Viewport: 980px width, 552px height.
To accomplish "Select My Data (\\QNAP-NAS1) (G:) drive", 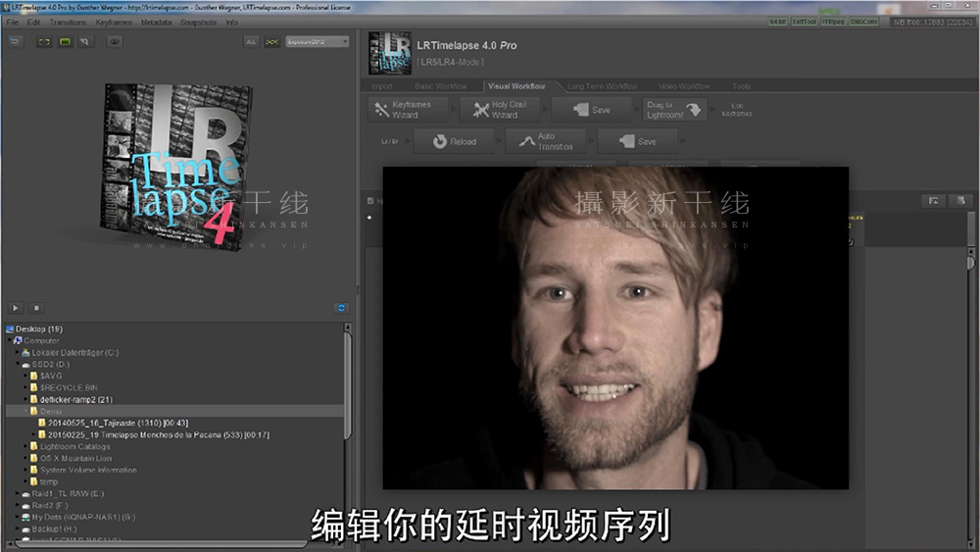I will coord(83,517).
